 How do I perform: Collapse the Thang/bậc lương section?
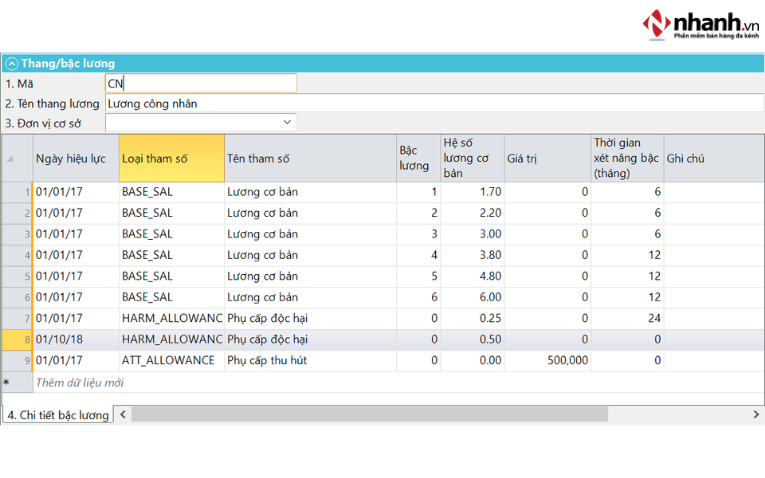coord(11,63)
